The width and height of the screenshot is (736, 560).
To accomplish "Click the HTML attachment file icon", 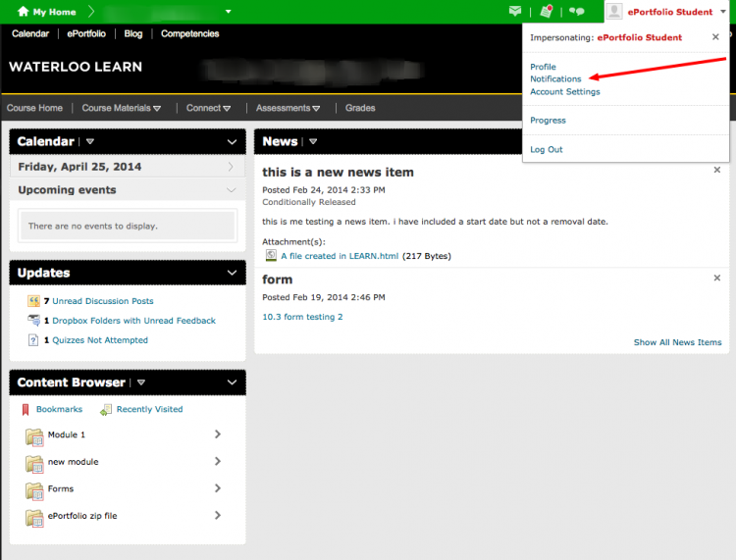I will (x=271, y=255).
